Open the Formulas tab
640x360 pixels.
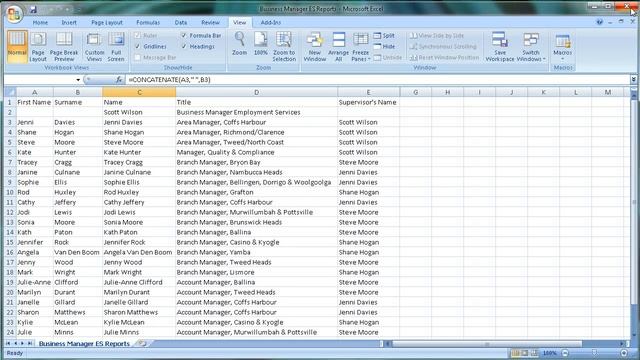coord(148,22)
